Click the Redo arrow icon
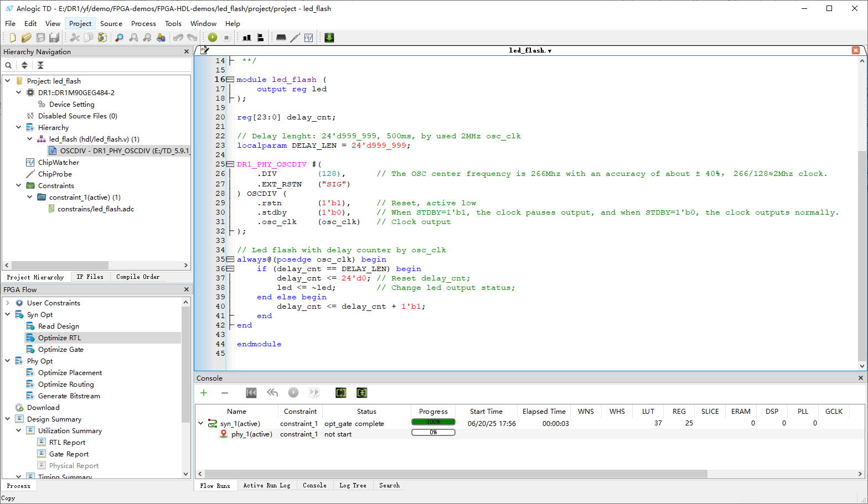 coord(192,38)
